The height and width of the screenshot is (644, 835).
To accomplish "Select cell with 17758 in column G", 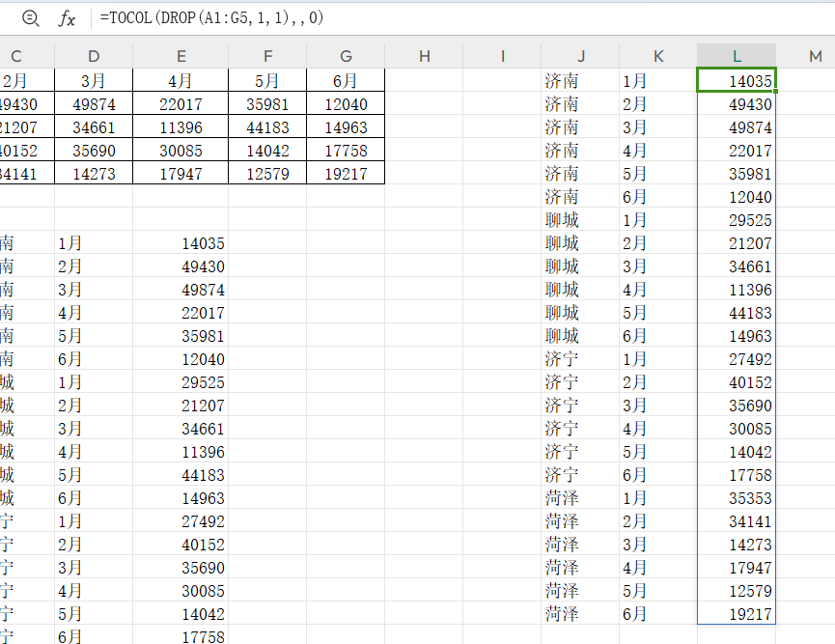I will (x=346, y=151).
